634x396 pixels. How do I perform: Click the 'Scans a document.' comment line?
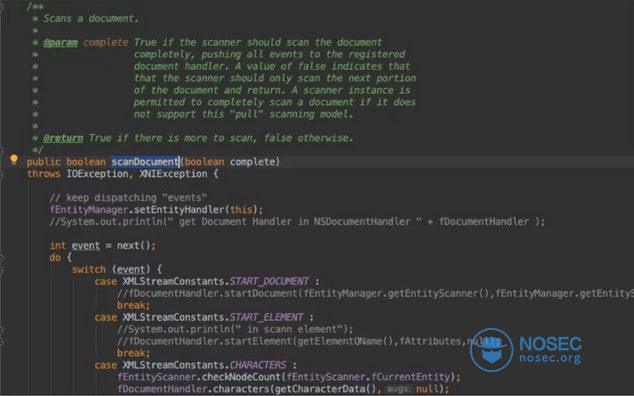[91, 19]
